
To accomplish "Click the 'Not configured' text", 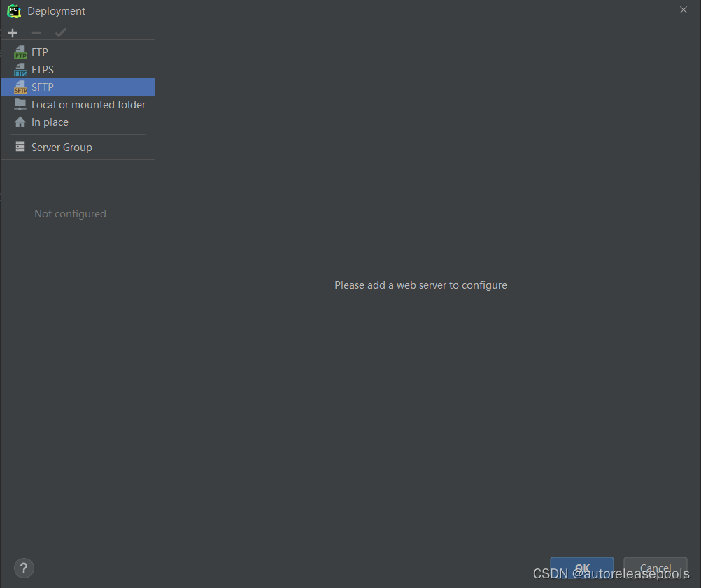I will 70,213.
